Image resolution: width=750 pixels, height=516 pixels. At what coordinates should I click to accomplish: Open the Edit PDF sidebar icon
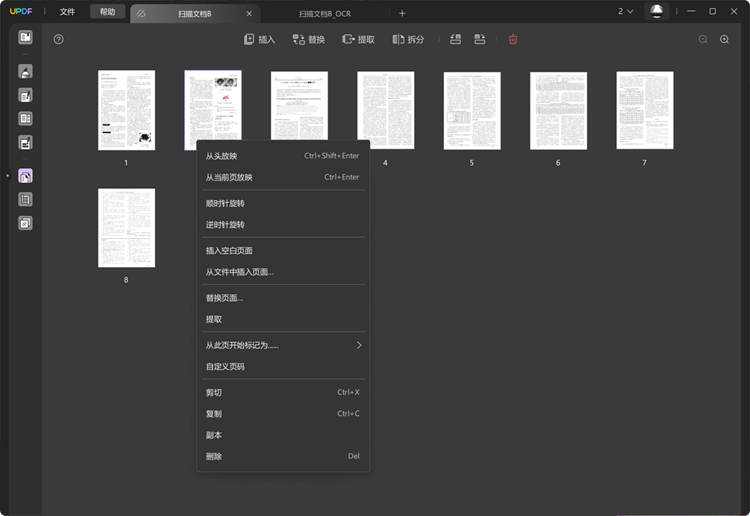(25, 95)
